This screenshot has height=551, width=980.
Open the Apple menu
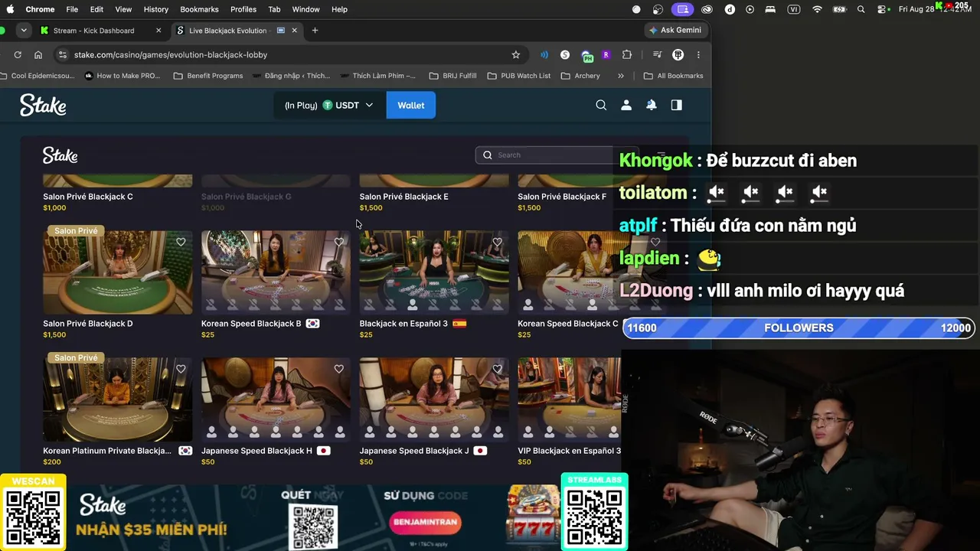coord(10,9)
